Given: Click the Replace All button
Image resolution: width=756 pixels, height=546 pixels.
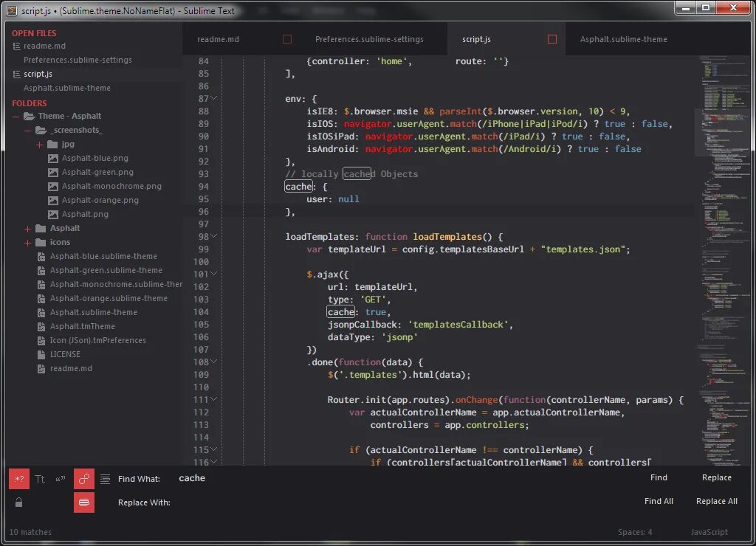Looking at the screenshot, I should click(x=716, y=501).
